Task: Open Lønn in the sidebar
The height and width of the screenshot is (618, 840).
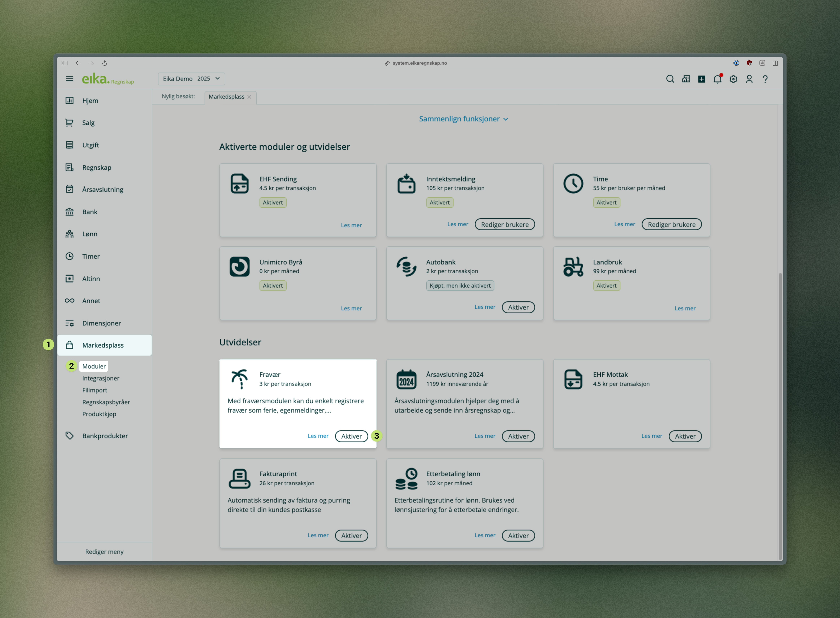Action: coord(90,234)
